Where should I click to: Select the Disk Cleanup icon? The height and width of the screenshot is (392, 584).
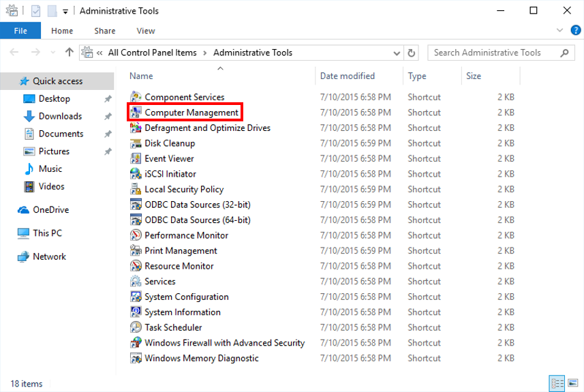(136, 143)
